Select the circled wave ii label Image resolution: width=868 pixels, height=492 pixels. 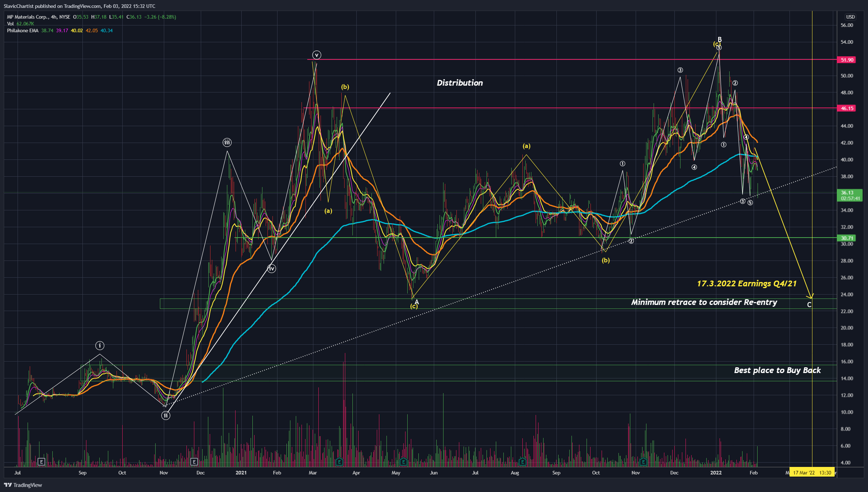(166, 415)
